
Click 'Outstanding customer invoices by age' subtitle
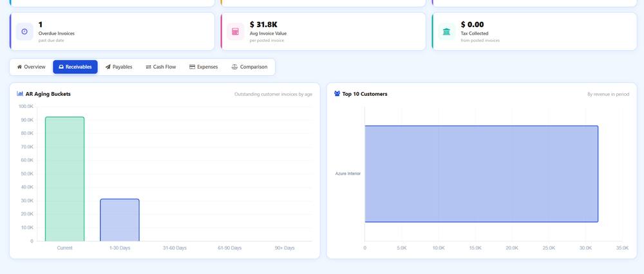(273, 95)
